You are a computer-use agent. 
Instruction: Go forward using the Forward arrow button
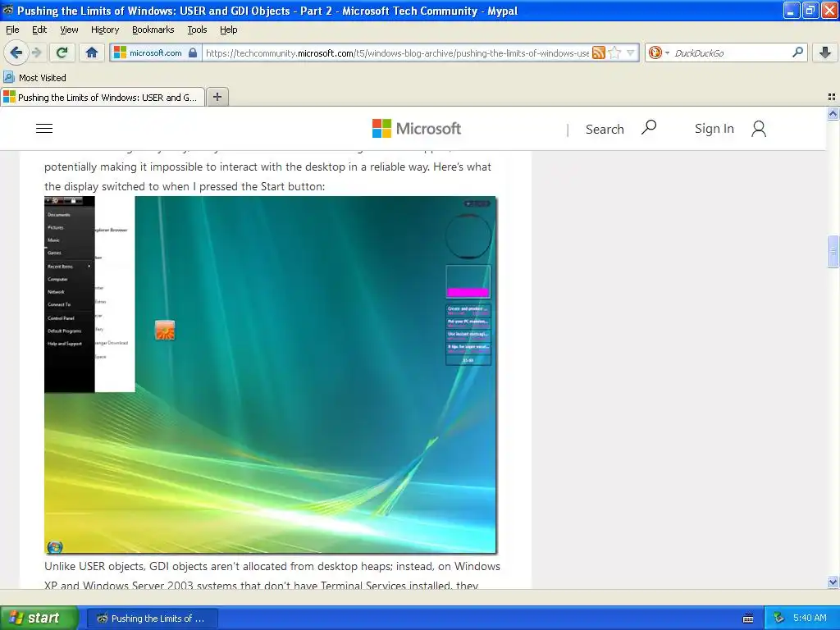[36, 52]
